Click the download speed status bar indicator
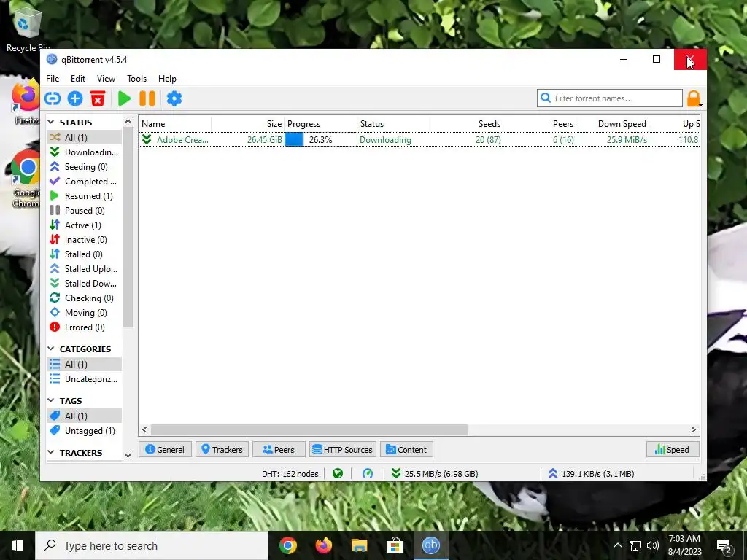The width and height of the screenshot is (747, 560). (435, 473)
